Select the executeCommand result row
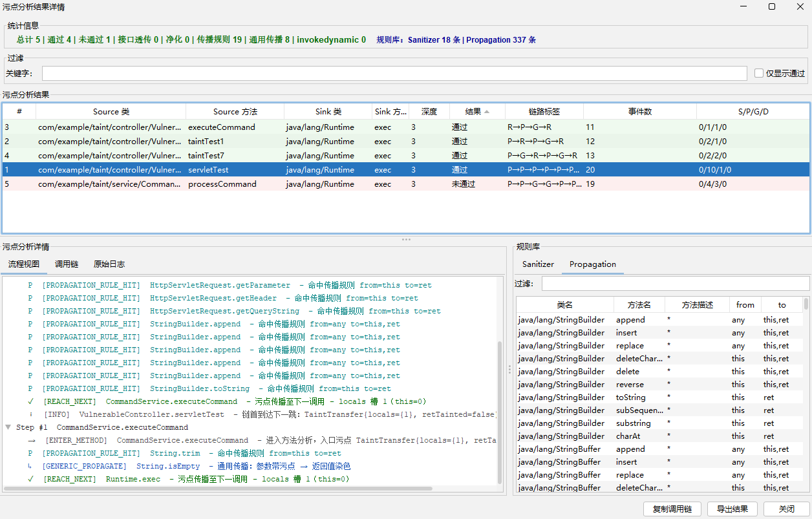812x519 pixels. [406, 127]
